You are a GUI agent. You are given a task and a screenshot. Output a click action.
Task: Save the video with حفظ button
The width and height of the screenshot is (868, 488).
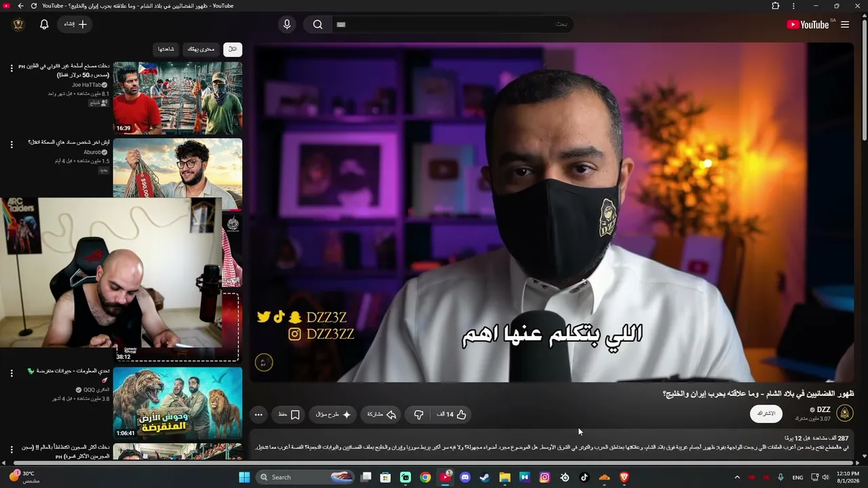pos(289,414)
